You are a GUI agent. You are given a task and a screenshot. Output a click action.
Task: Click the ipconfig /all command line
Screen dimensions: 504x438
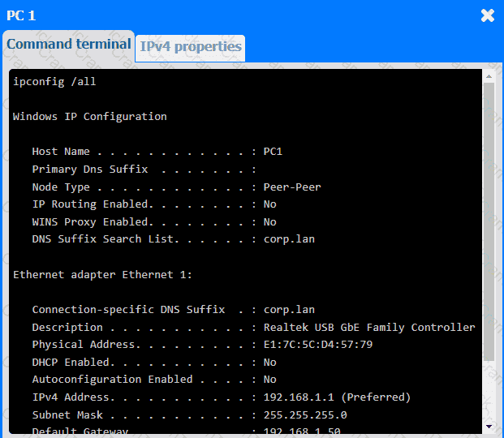(x=54, y=81)
